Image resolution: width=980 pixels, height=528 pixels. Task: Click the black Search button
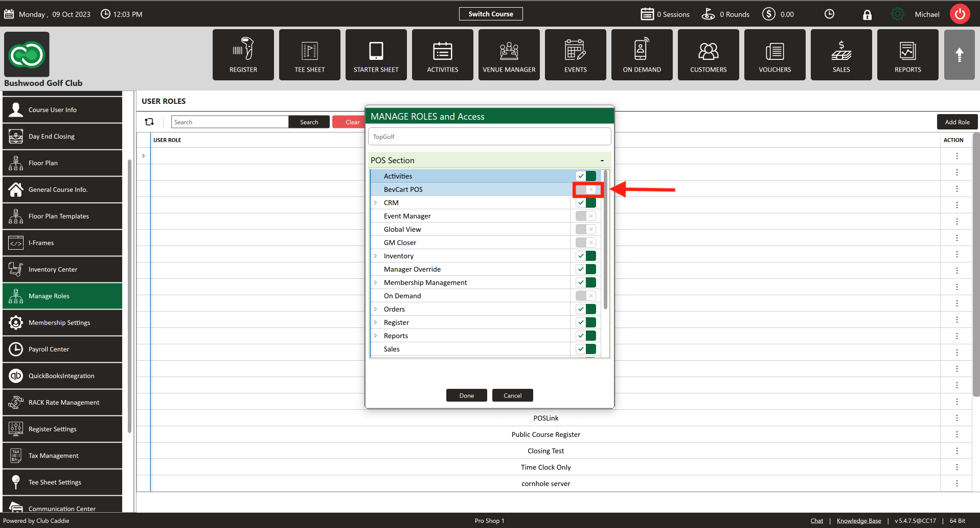pos(309,122)
